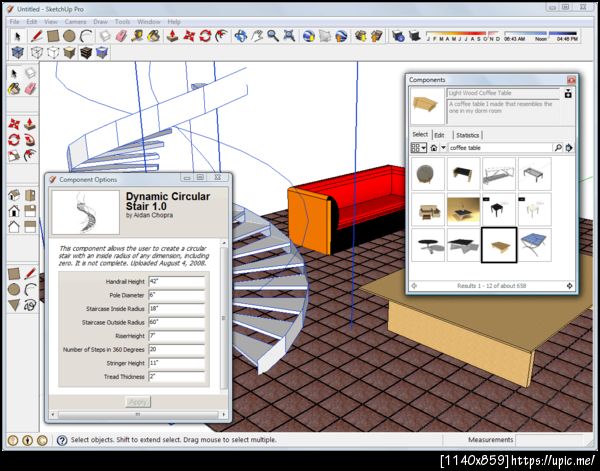The height and width of the screenshot is (471, 600).
Task: Switch to Shaded face style
Action: [x=69, y=52]
